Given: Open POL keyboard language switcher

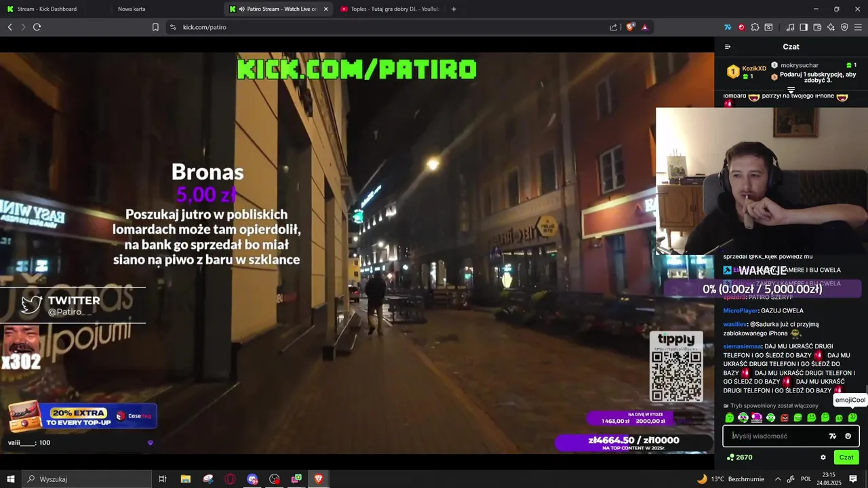Looking at the screenshot, I should coord(806,479).
